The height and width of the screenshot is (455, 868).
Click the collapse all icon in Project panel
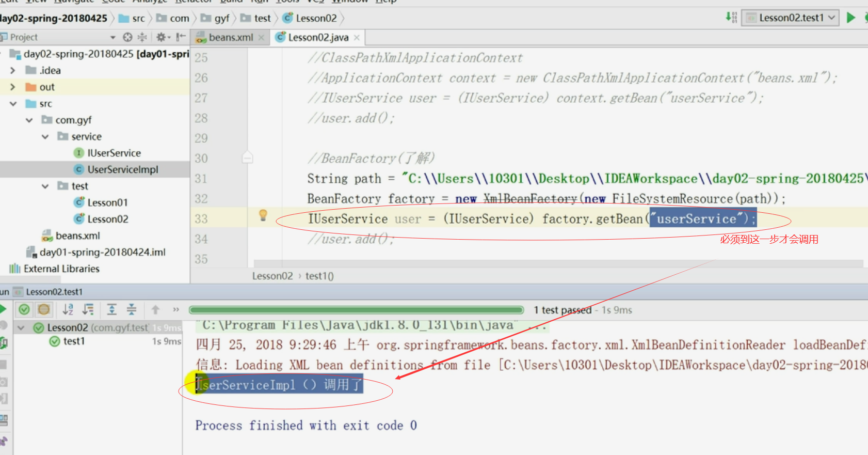point(142,37)
